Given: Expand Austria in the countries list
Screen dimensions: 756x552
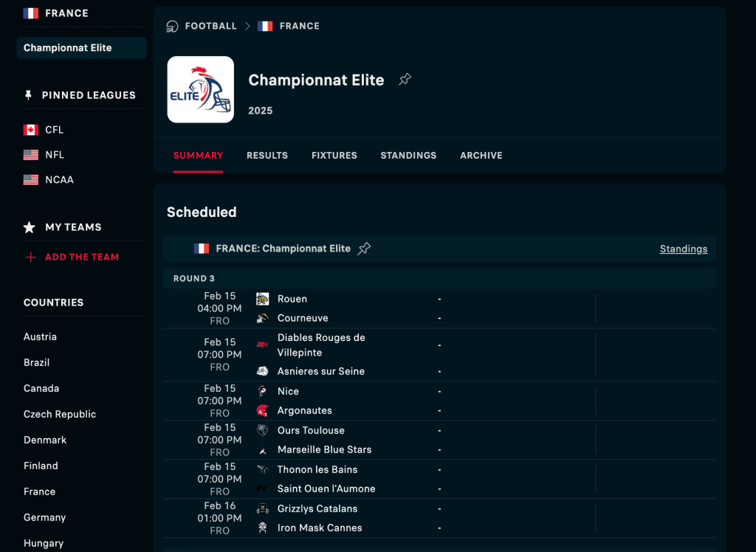Looking at the screenshot, I should tap(40, 337).
